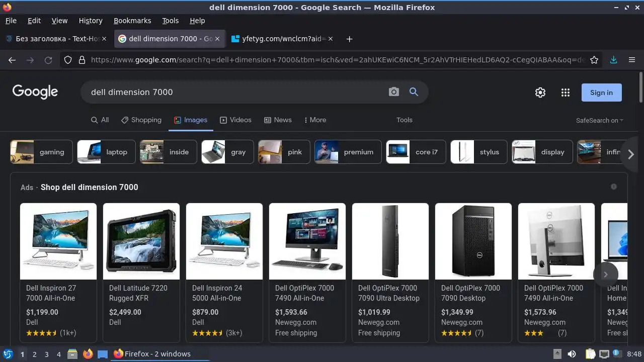644x362 pixels.
Task: Close the Google Search tab
Action: pyautogui.click(x=217, y=39)
